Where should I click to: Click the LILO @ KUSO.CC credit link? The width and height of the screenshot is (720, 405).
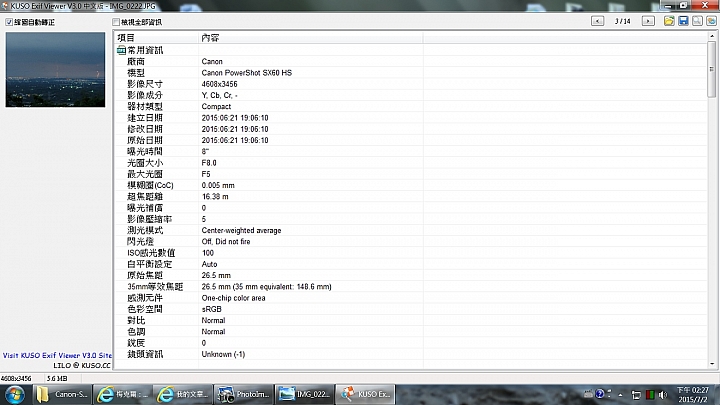coord(82,366)
